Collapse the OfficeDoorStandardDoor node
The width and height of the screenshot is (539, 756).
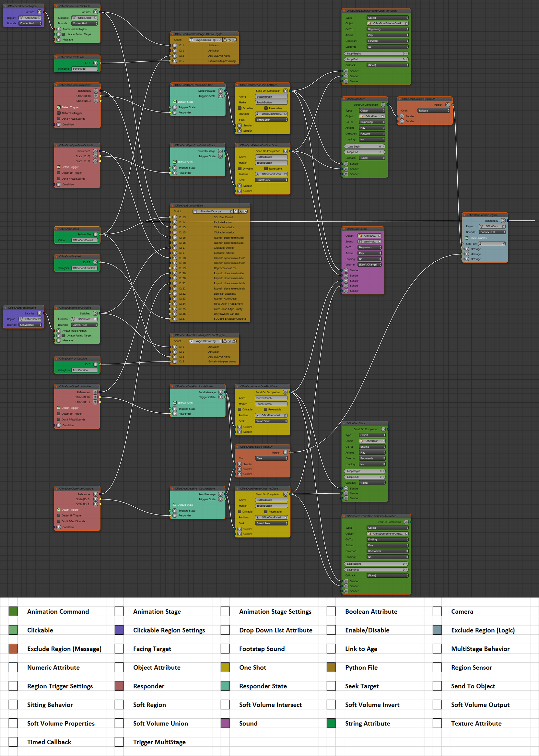[x=172, y=206]
